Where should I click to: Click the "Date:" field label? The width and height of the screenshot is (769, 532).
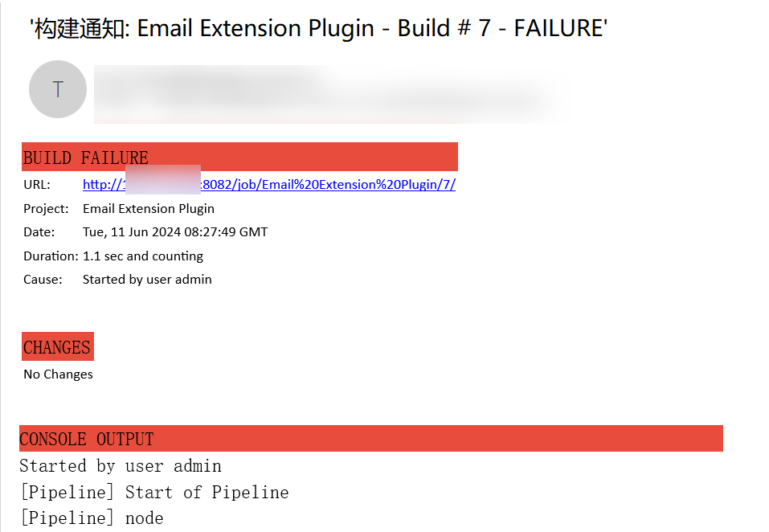[x=39, y=232]
